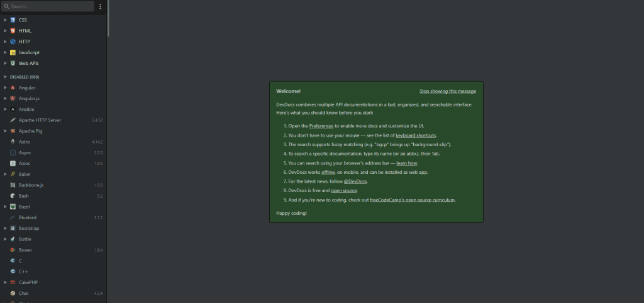Click the Babel logo icon
This screenshot has width=644, height=303.
click(x=13, y=174)
